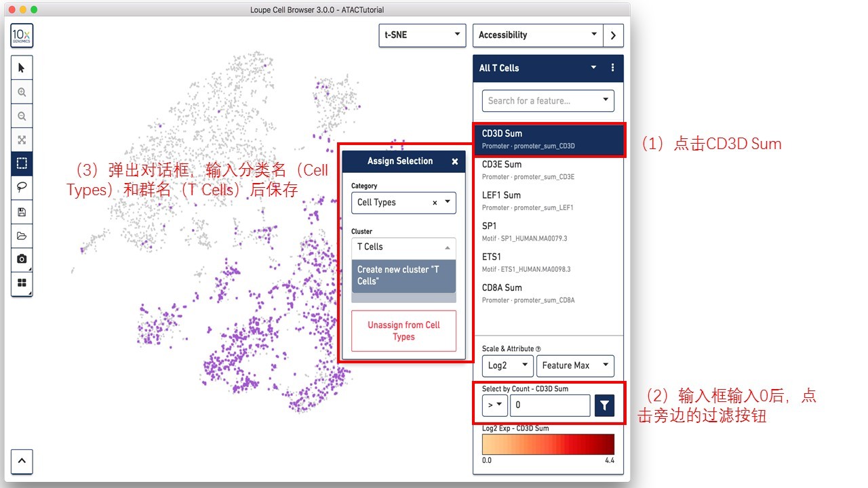Select the pointer arrow tool

click(x=22, y=68)
